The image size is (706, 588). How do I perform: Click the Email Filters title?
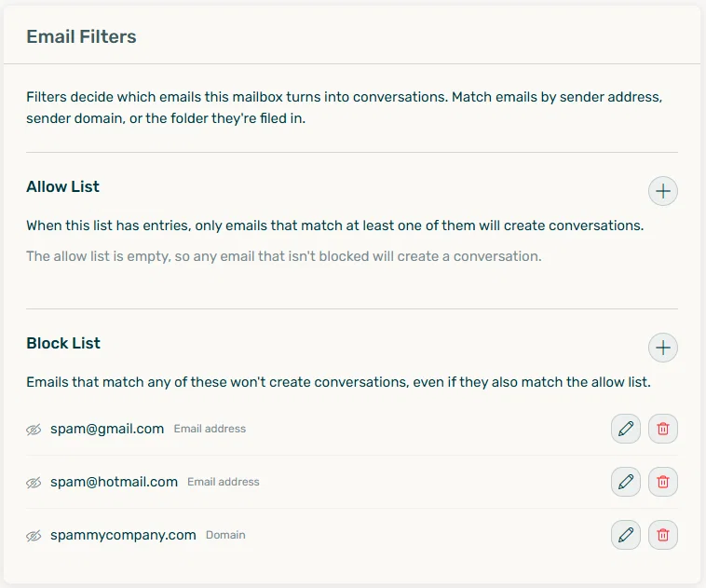pyautogui.click(x=81, y=36)
